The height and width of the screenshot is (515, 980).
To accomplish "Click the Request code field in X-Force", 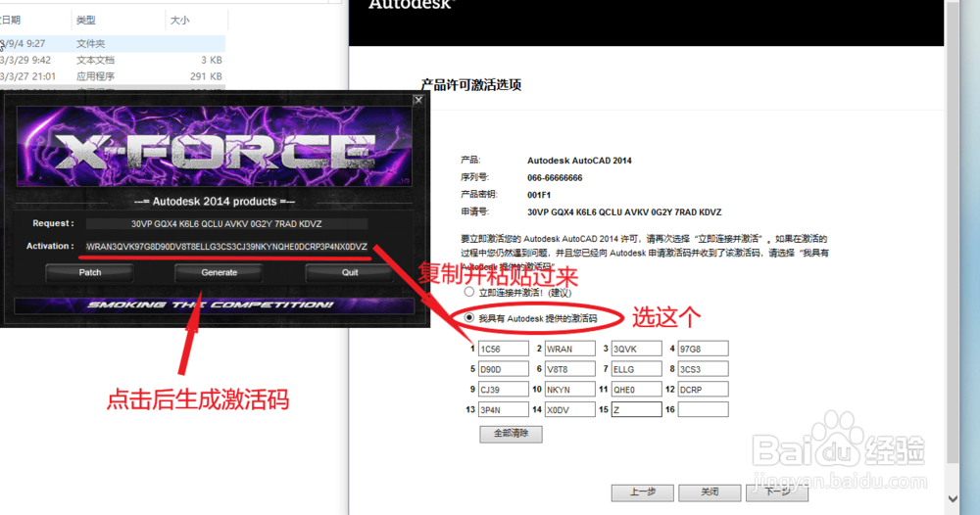I will pos(226,223).
